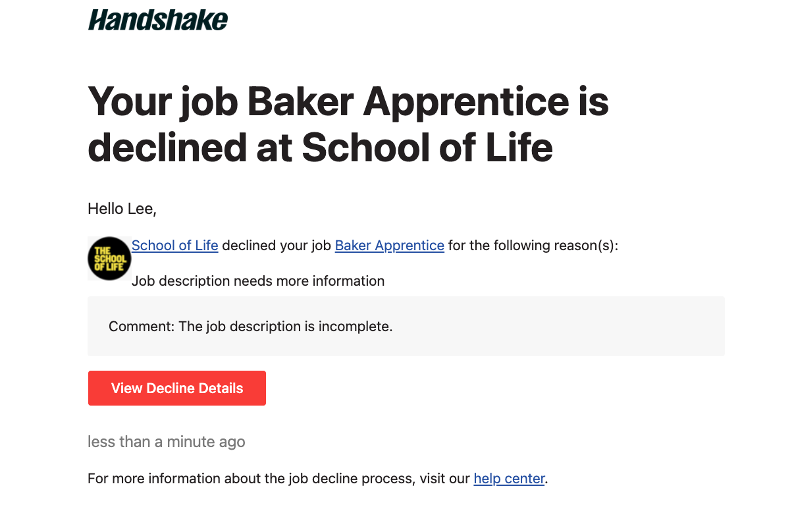
Task: Click "The job description is incomplete." comment text
Action: [286, 327]
